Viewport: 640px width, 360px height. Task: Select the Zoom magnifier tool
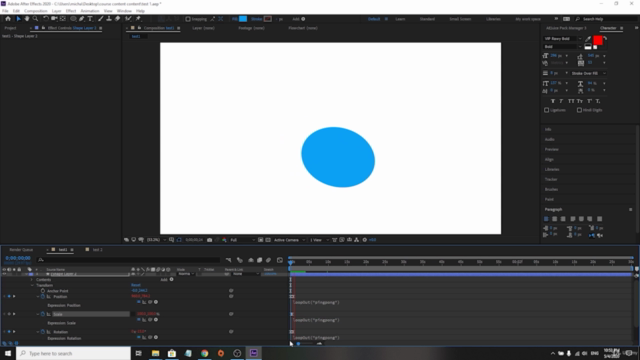(x=36, y=19)
